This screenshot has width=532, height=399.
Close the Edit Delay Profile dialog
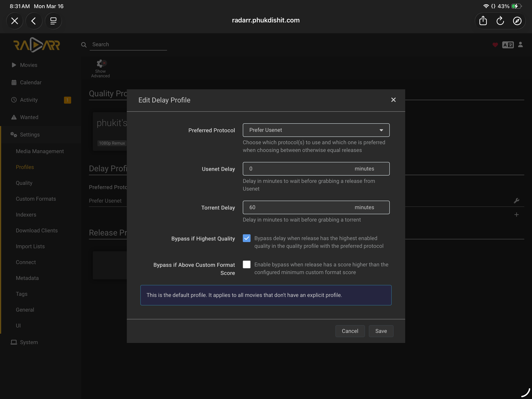(393, 100)
